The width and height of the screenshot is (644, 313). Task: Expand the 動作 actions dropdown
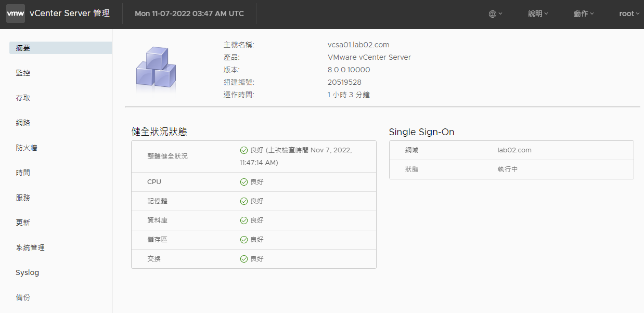[x=584, y=14]
